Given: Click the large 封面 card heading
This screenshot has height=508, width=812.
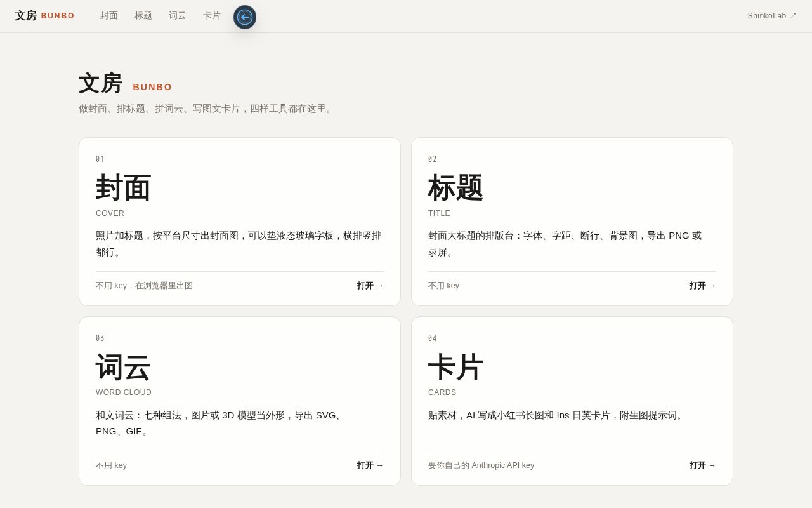Looking at the screenshot, I should point(124,188).
